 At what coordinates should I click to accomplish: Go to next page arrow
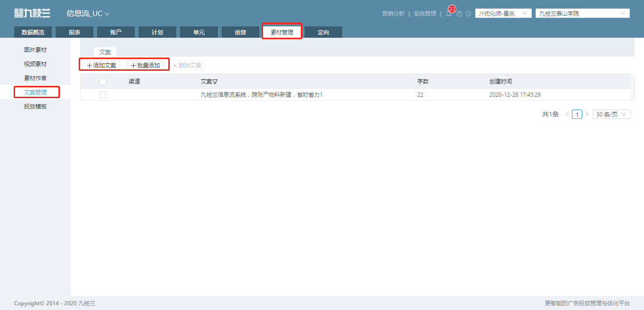[x=587, y=114]
